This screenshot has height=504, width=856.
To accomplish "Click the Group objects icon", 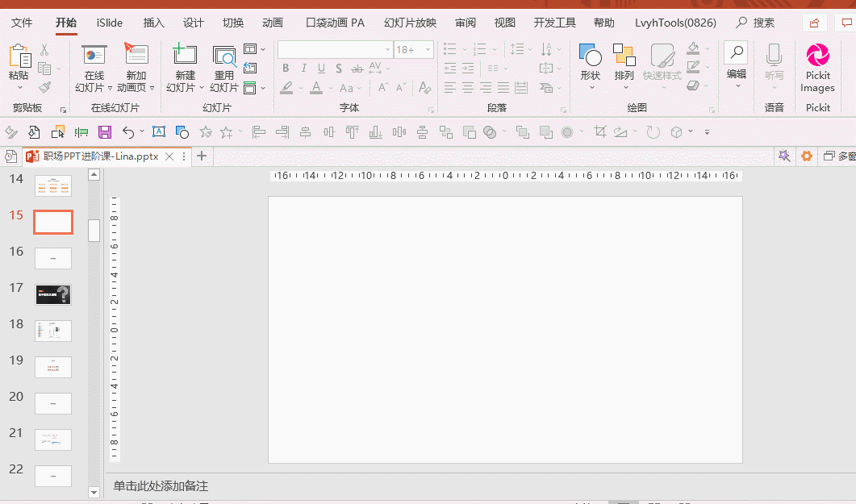I will pos(446,132).
